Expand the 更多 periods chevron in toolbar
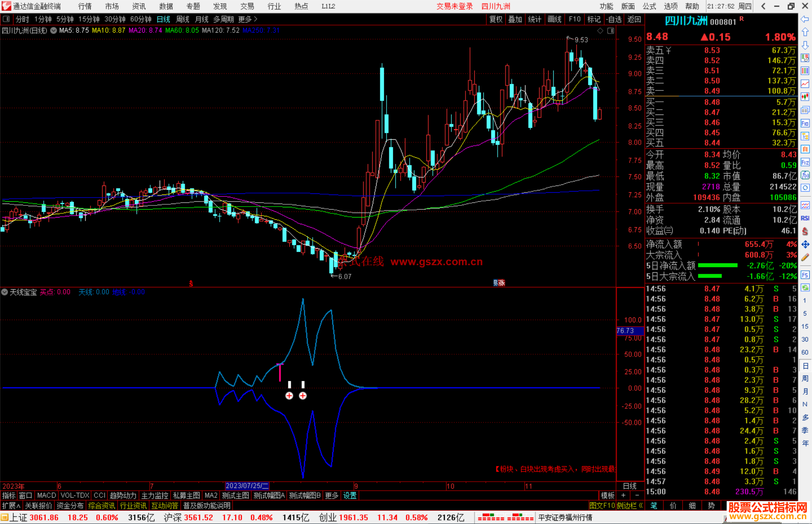812x524 pixels. (x=256, y=19)
